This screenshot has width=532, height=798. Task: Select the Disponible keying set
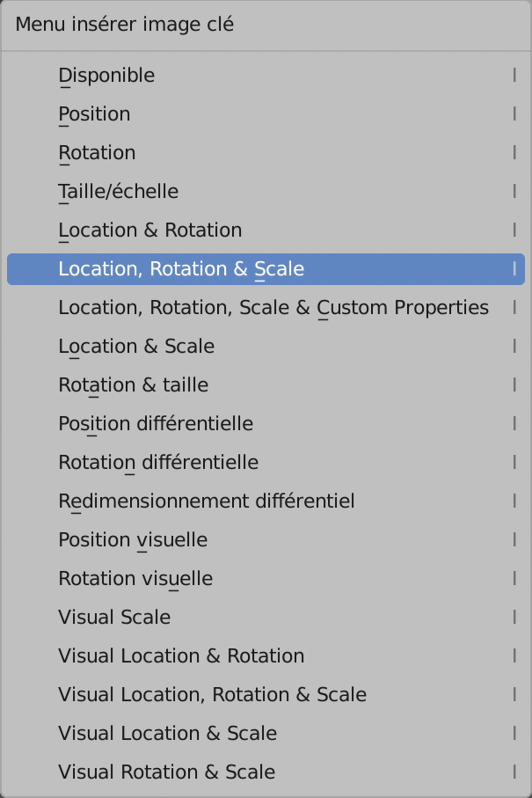[106, 76]
